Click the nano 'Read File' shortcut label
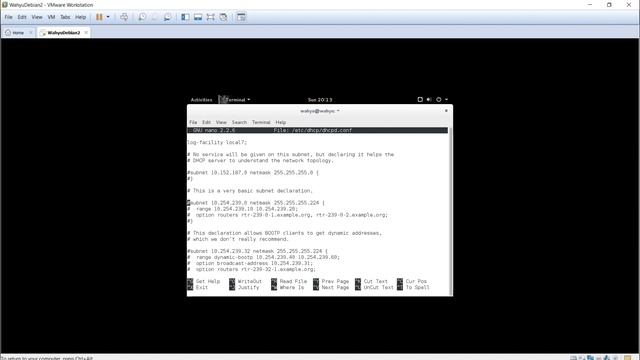 [x=293, y=281]
